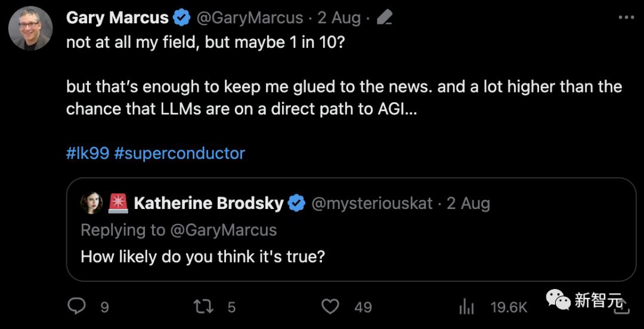The image size is (644, 329).
Task: Click the reply comment bubble icon
Action: click(77, 306)
